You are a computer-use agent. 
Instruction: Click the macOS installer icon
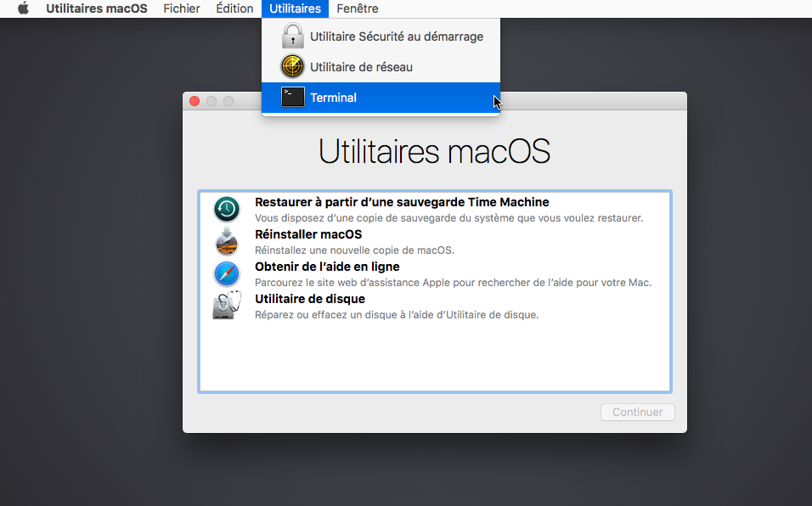pyautogui.click(x=226, y=241)
